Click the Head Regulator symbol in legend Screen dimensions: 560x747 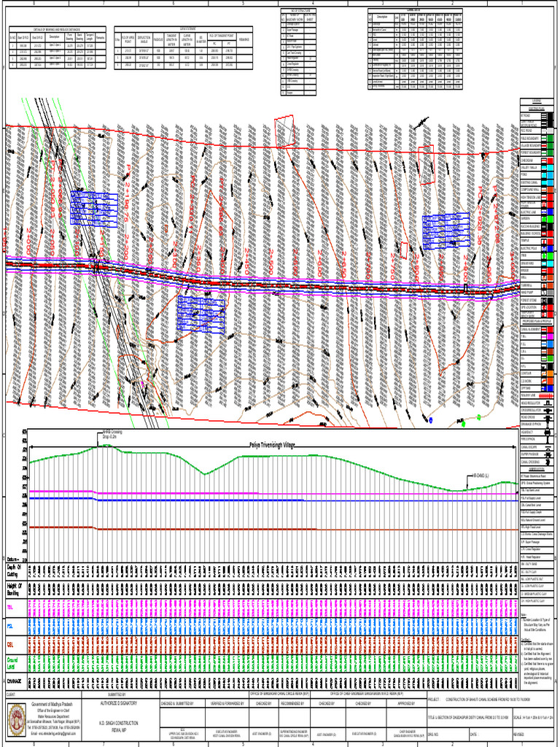(548, 403)
